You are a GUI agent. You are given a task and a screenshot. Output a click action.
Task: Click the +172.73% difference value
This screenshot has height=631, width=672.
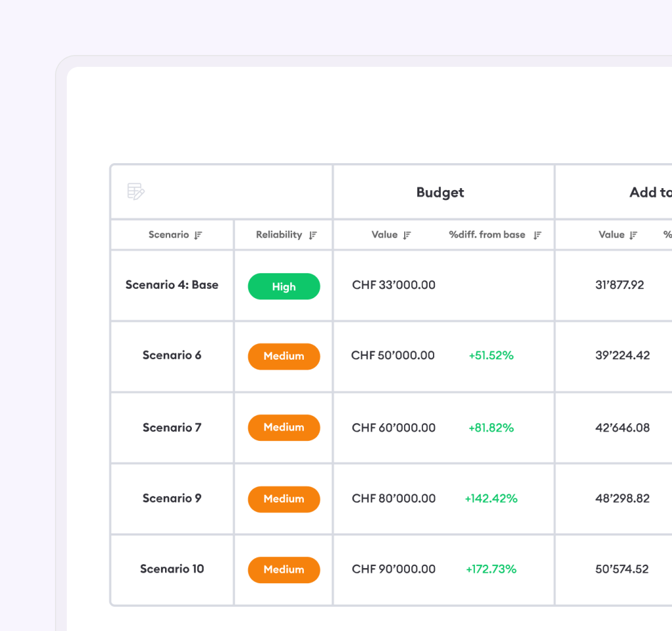pos(491,569)
